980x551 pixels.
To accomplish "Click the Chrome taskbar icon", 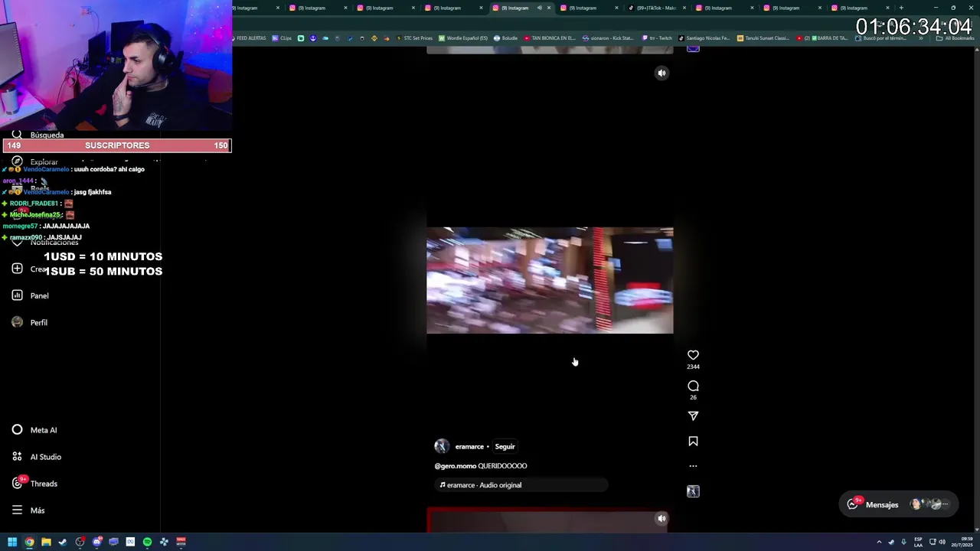I will (x=29, y=542).
